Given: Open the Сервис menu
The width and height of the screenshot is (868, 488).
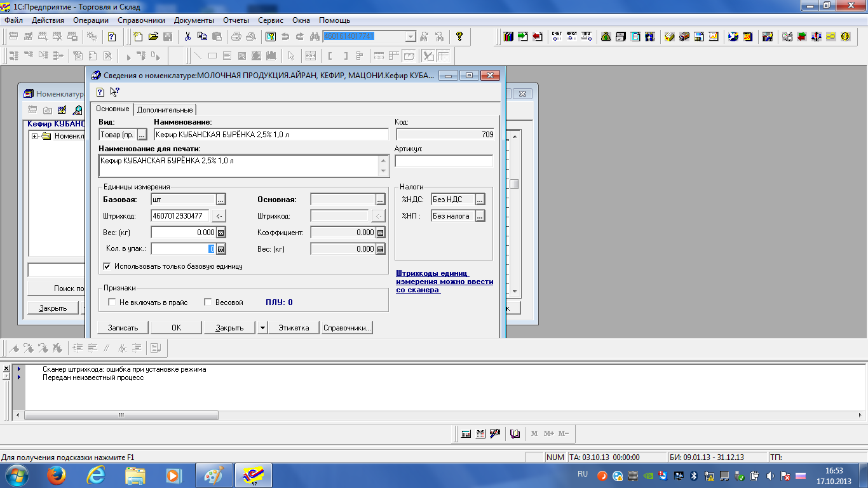Looking at the screenshot, I should pyautogui.click(x=271, y=20).
